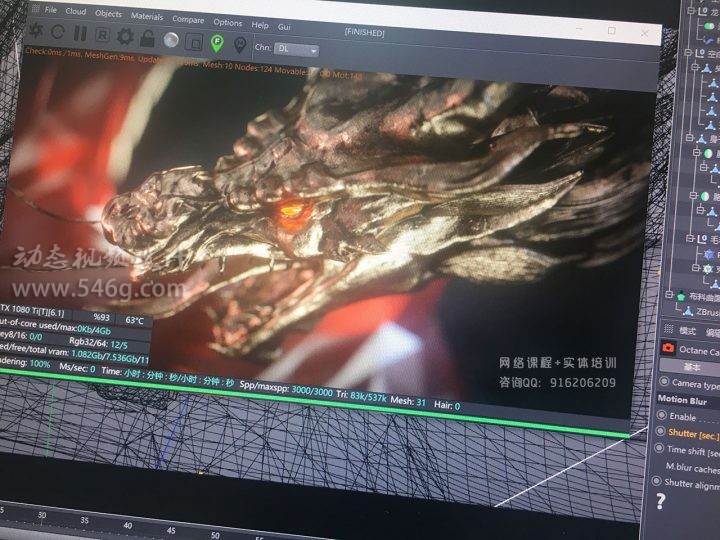The width and height of the screenshot is (720, 540).
Task: Click timeline frame marker 45
Action: [x=171, y=530]
